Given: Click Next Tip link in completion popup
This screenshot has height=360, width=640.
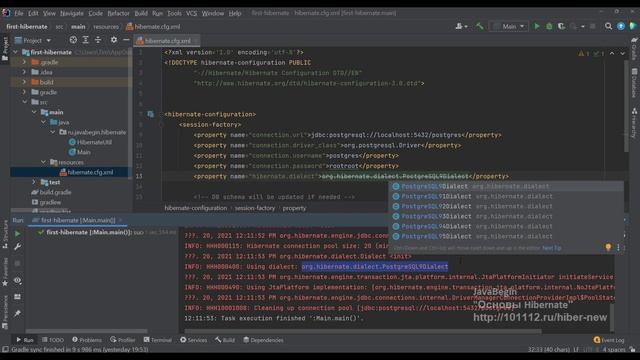Looking at the screenshot, I should tap(552, 248).
